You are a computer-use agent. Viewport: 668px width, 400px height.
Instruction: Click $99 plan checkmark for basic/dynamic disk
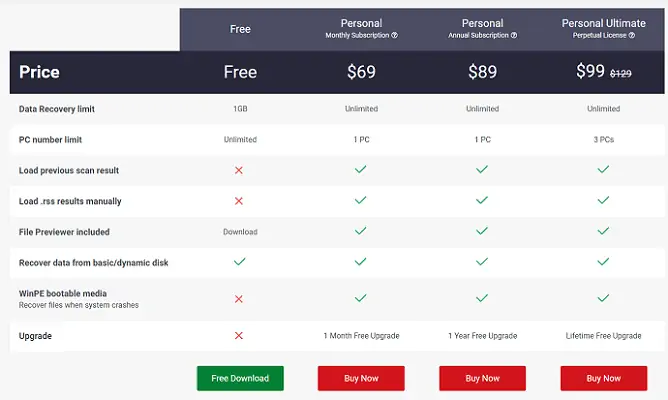tap(603, 262)
